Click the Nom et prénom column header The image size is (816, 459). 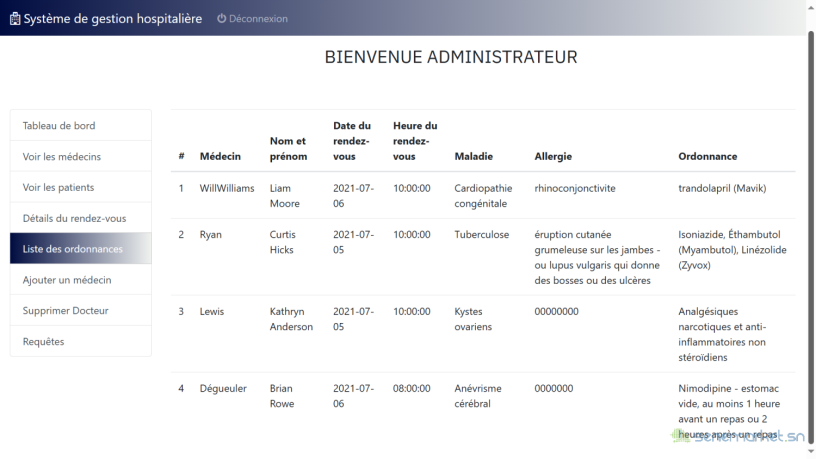point(288,148)
